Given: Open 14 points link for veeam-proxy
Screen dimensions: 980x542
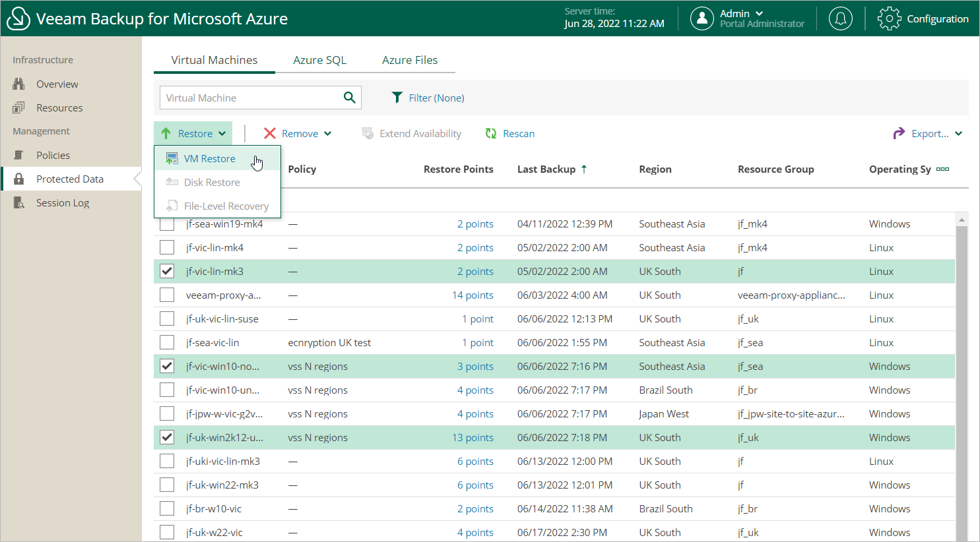Looking at the screenshot, I should click(x=473, y=295).
